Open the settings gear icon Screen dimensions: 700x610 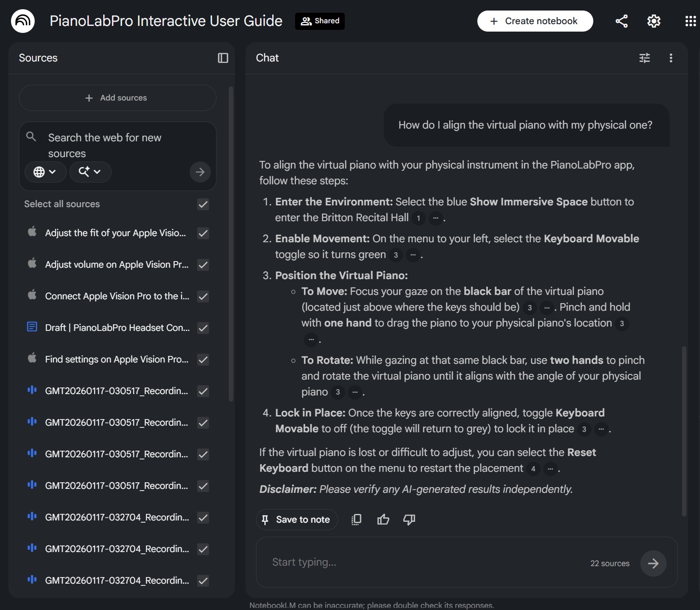pos(654,21)
